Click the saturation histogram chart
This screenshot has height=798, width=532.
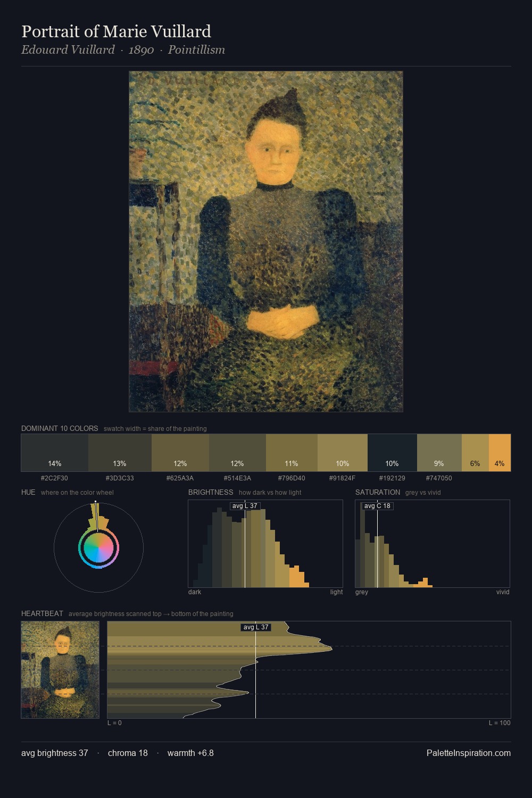pyautogui.click(x=433, y=544)
